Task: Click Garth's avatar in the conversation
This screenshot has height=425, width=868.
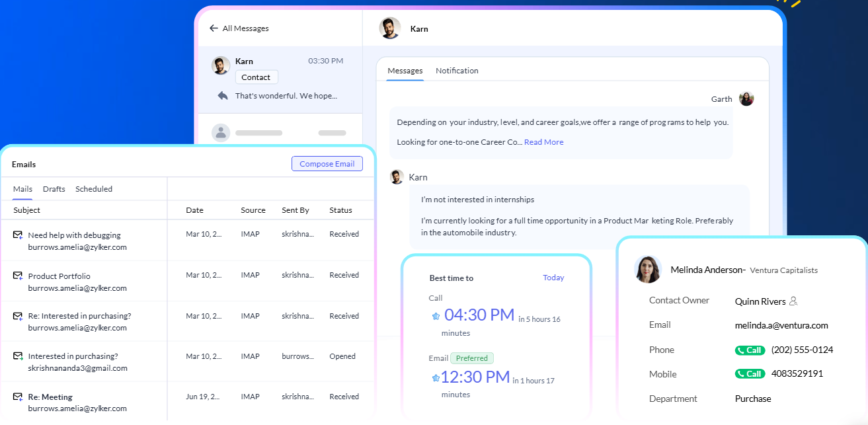Action: (x=746, y=98)
